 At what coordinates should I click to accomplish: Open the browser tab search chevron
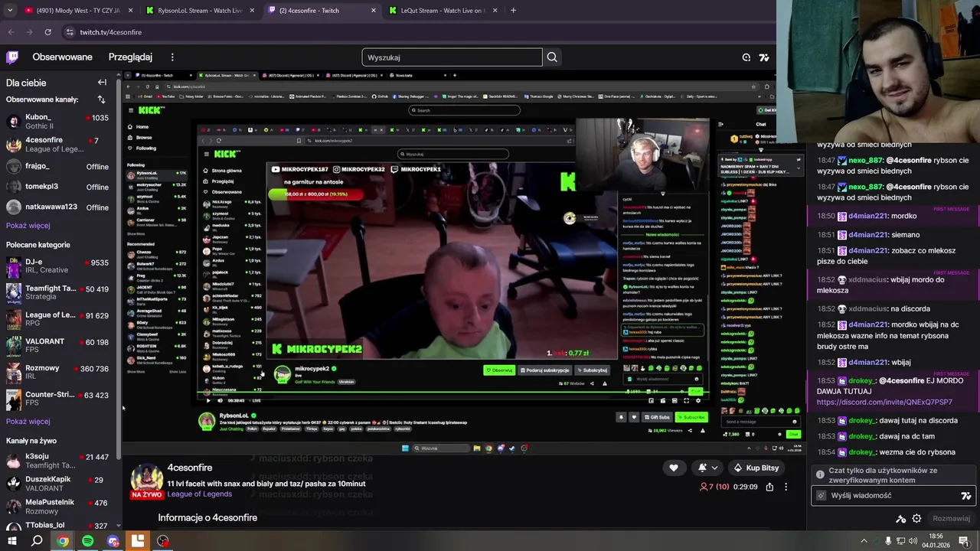pos(11,11)
